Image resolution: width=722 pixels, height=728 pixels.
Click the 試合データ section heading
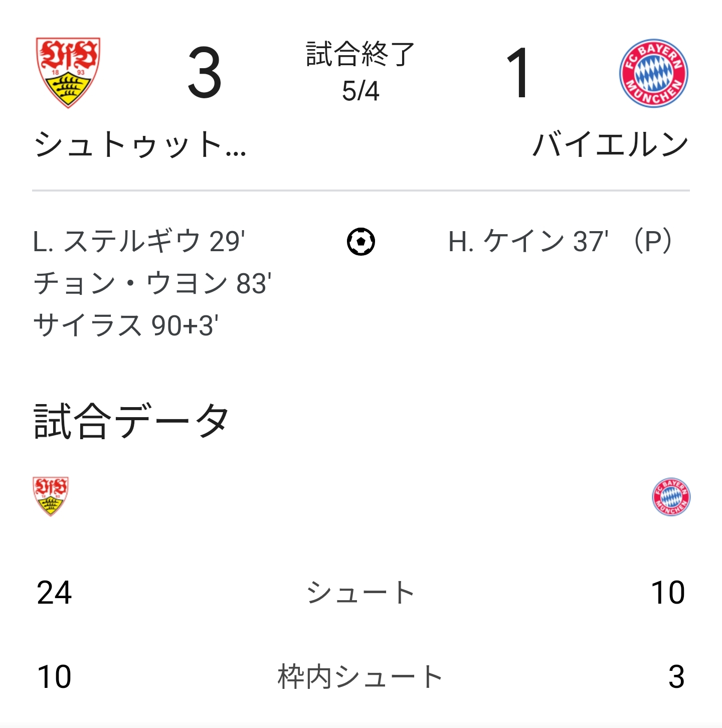131,421
